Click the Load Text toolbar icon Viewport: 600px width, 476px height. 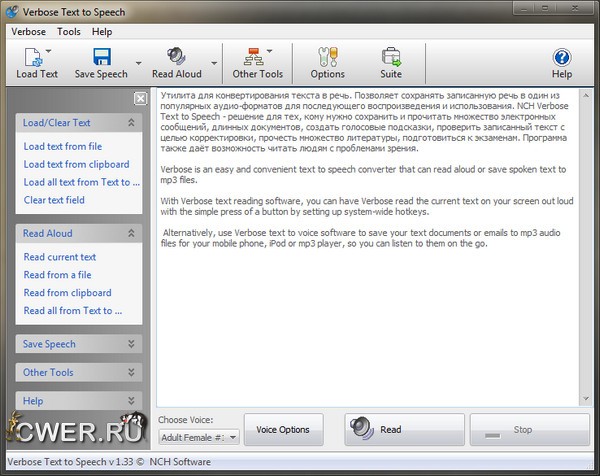[32, 57]
